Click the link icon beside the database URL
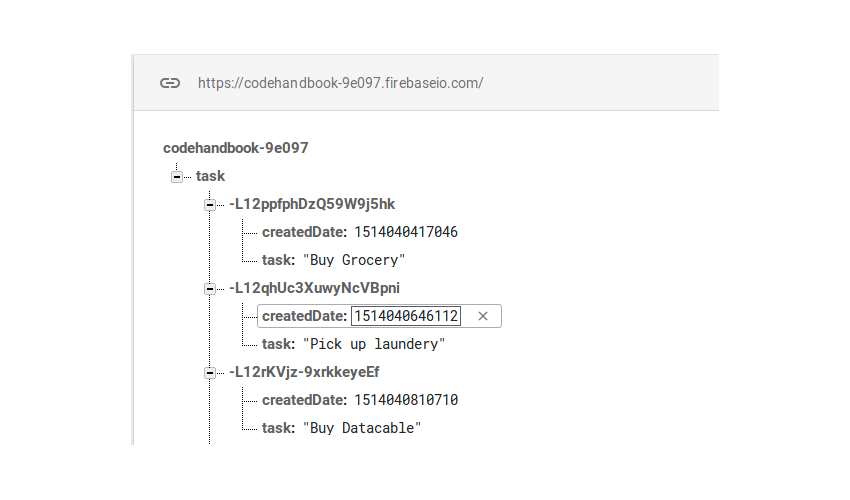This screenshot has height=500, width=850. click(170, 83)
